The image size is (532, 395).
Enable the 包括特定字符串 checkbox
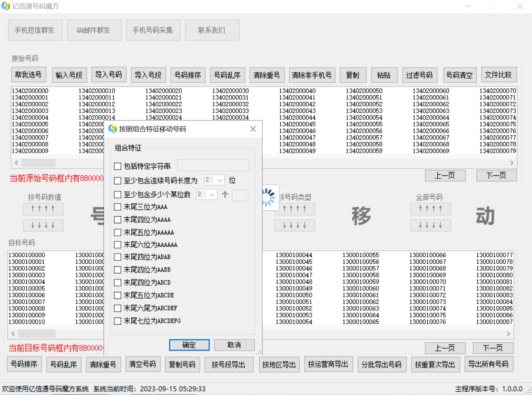click(x=118, y=166)
